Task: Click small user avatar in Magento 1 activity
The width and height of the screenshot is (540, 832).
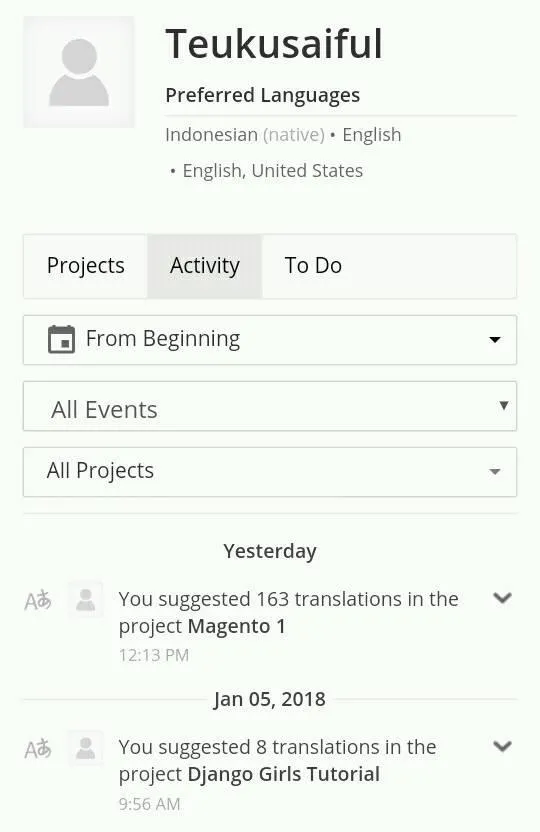Action: (x=85, y=600)
